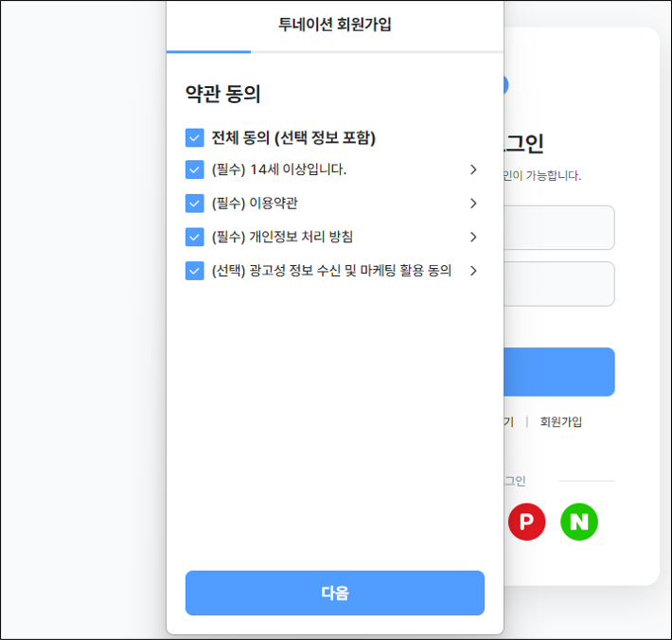Open 이용약관 details via chevron arrow
The width and height of the screenshot is (672, 640).
click(473, 204)
